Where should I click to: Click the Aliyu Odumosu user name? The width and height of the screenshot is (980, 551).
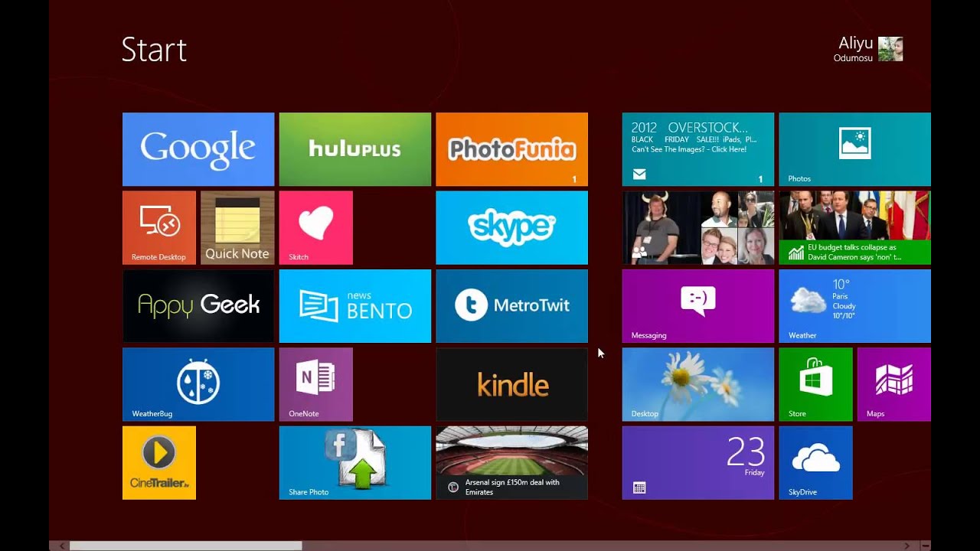click(854, 49)
